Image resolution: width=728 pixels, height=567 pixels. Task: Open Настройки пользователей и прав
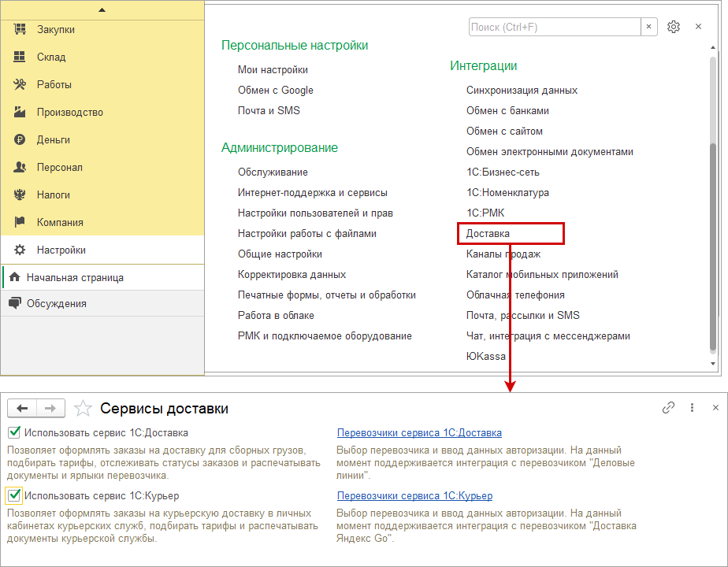[315, 213]
